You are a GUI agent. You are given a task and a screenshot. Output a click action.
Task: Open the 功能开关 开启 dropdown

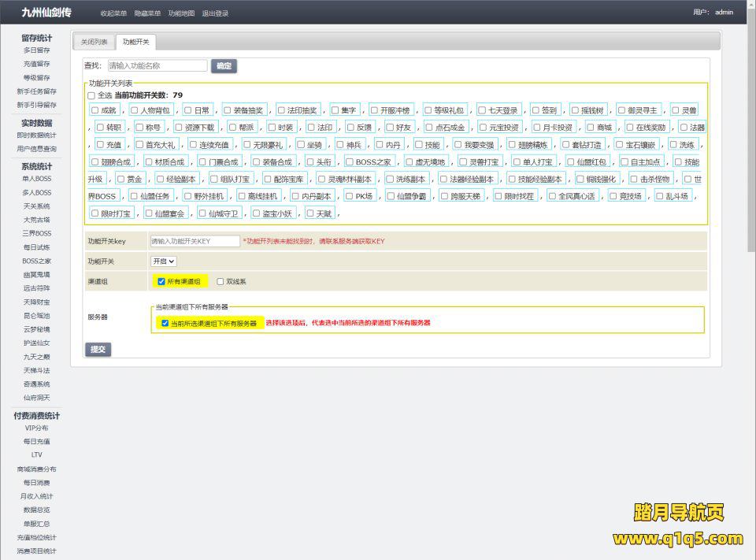(164, 261)
